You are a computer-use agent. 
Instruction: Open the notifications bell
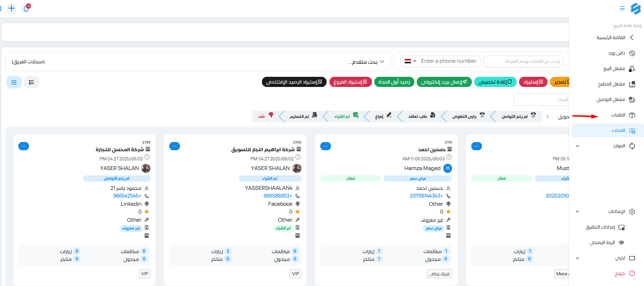(26, 9)
